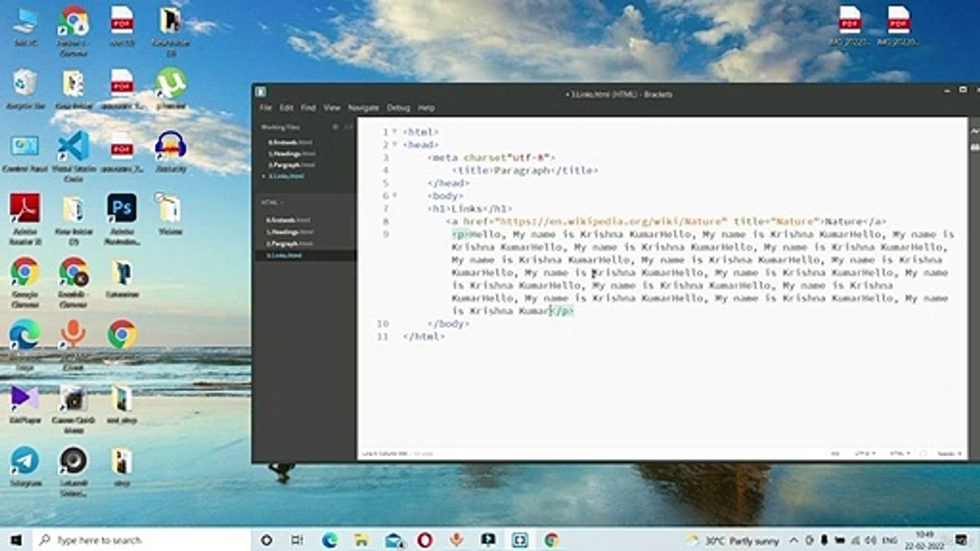Screen dimensions: 980x551
Task: Open Live Preview in the Brackets right toolbar
Action: click(x=975, y=132)
